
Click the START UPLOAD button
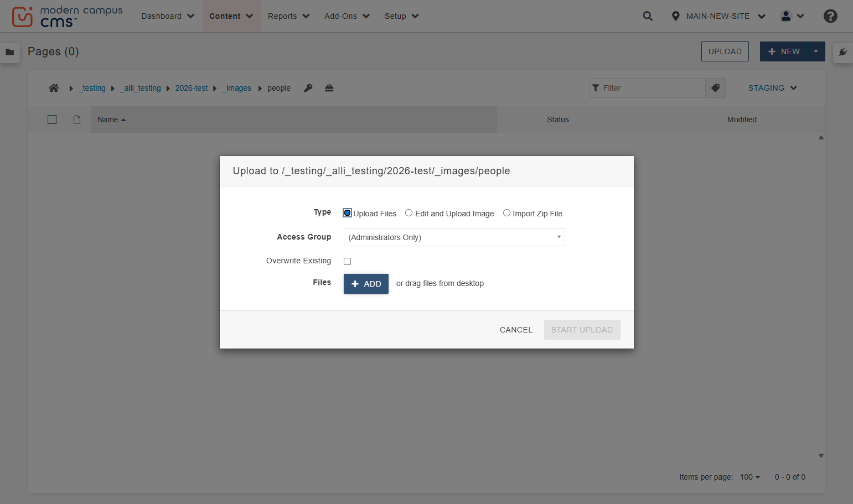582,330
